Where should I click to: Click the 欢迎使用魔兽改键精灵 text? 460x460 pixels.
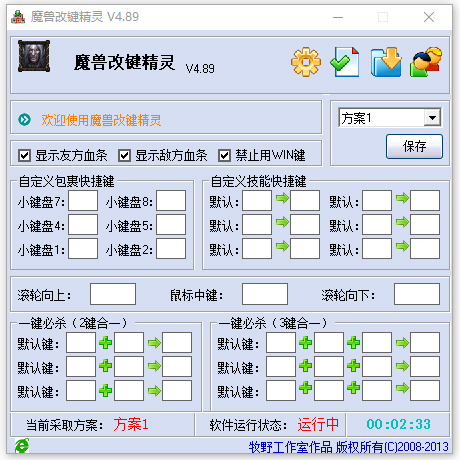pos(101,120)
